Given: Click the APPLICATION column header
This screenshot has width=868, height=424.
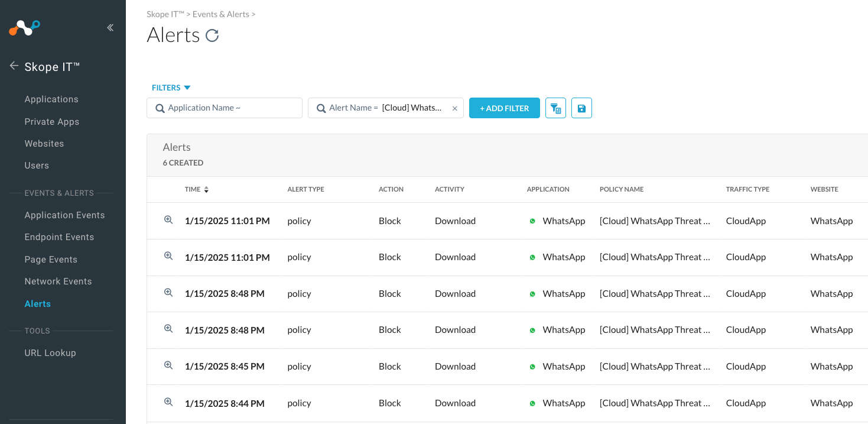Looking at the screenshot, I should coord(548,190).
